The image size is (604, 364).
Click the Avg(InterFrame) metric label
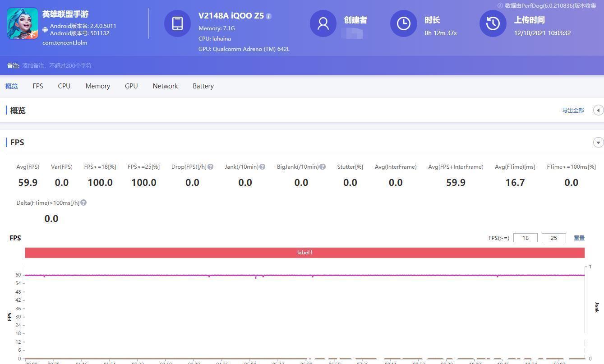coord(396,167)
